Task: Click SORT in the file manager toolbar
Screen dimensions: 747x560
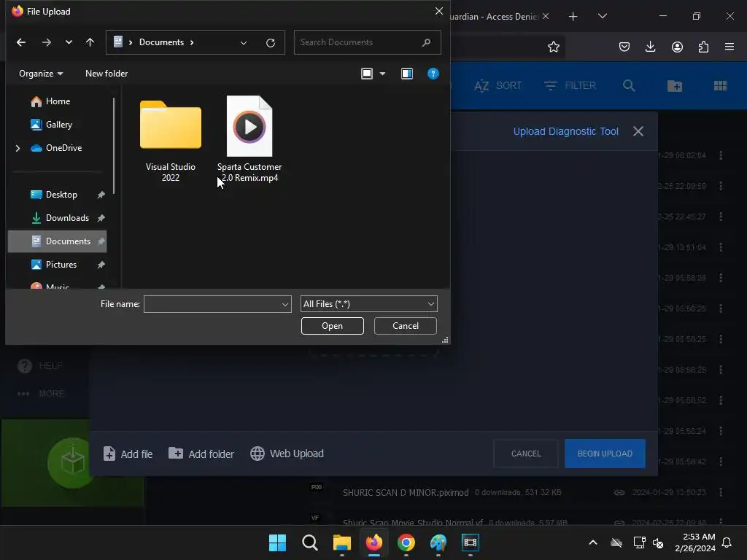Action: 498,86
